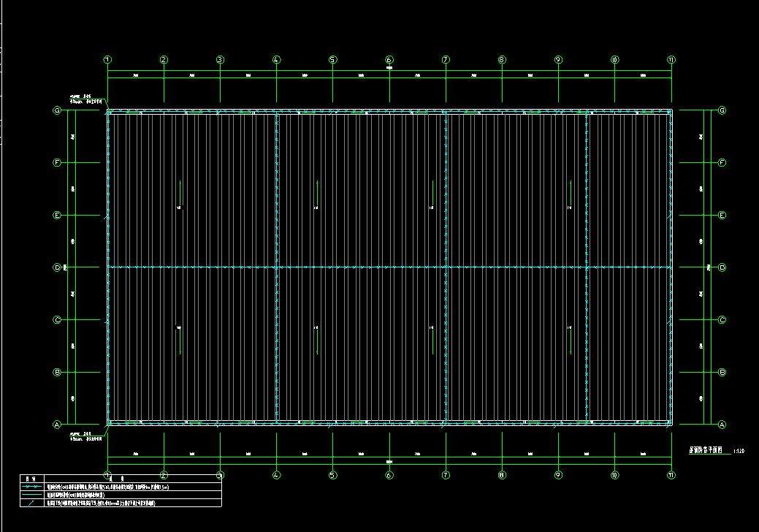This screenshot has width=759, height=532.
Task: Click grid bubble C on the left side
Action: point(57,320)
